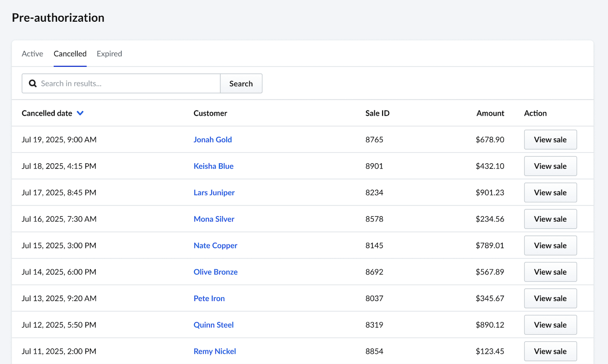The height and width of the screenshot is (364, 608).
Task: Click the Quinn Steel customer name
Action: [x=214, y=324]
